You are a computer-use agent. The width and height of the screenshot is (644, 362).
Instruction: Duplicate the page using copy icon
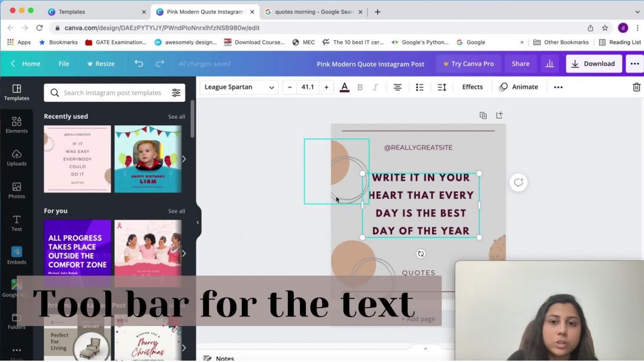[x=483, y=115]
